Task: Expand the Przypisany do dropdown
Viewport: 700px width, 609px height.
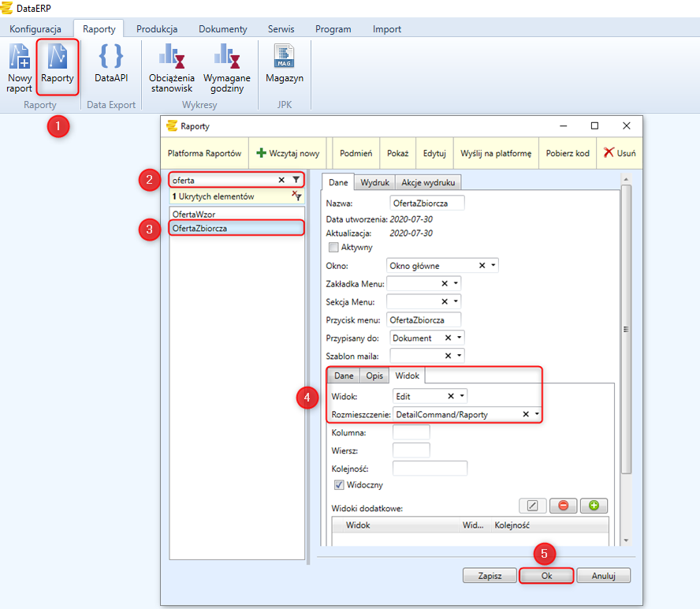Action: [459, 338]
